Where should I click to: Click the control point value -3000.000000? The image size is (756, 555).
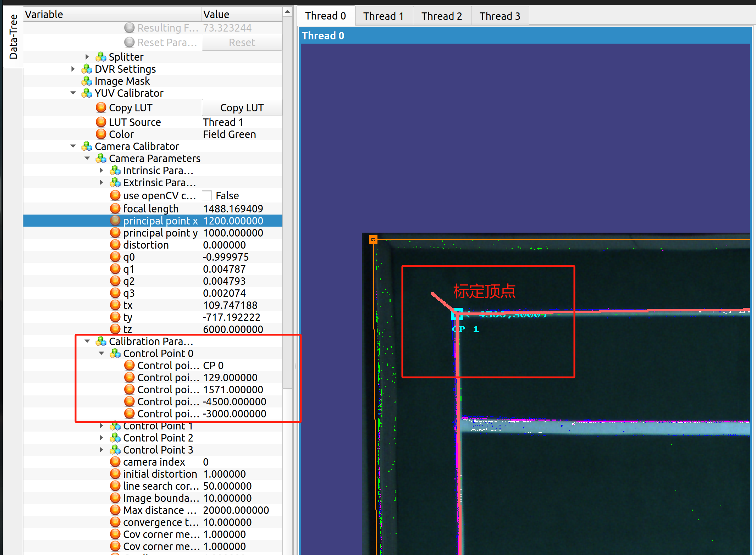(234, 414)
